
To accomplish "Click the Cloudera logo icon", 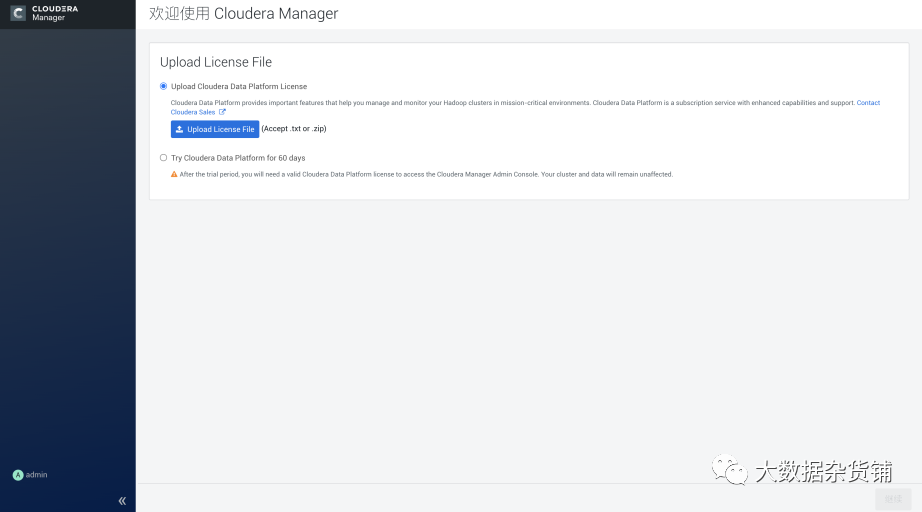I will coord(18,13).
